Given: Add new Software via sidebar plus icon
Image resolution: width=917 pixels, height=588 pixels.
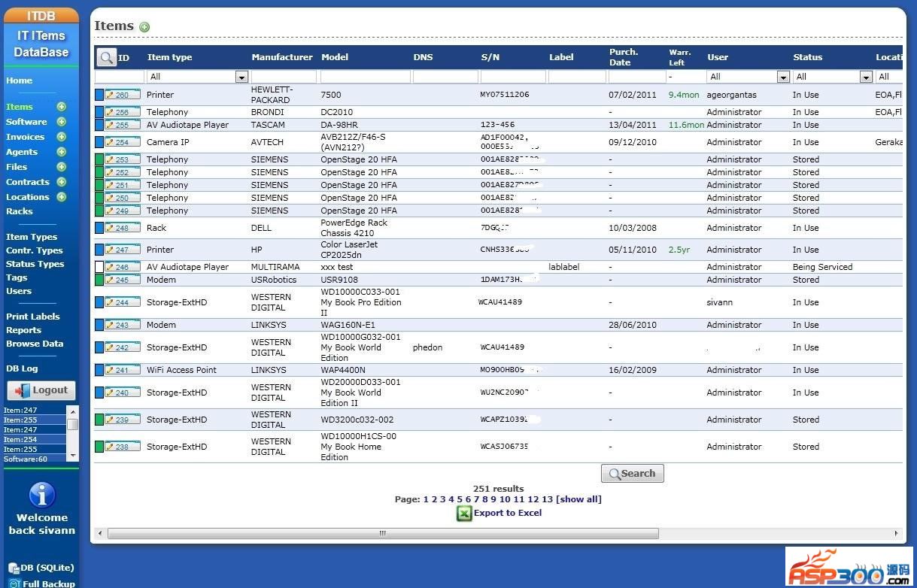Looking at the screenshot, I should coord(62,122).
